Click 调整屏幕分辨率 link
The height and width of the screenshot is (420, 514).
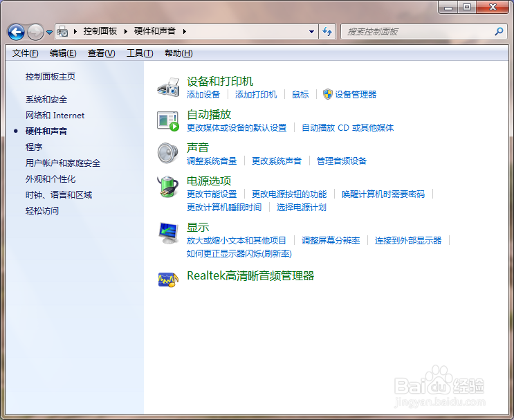331,241
